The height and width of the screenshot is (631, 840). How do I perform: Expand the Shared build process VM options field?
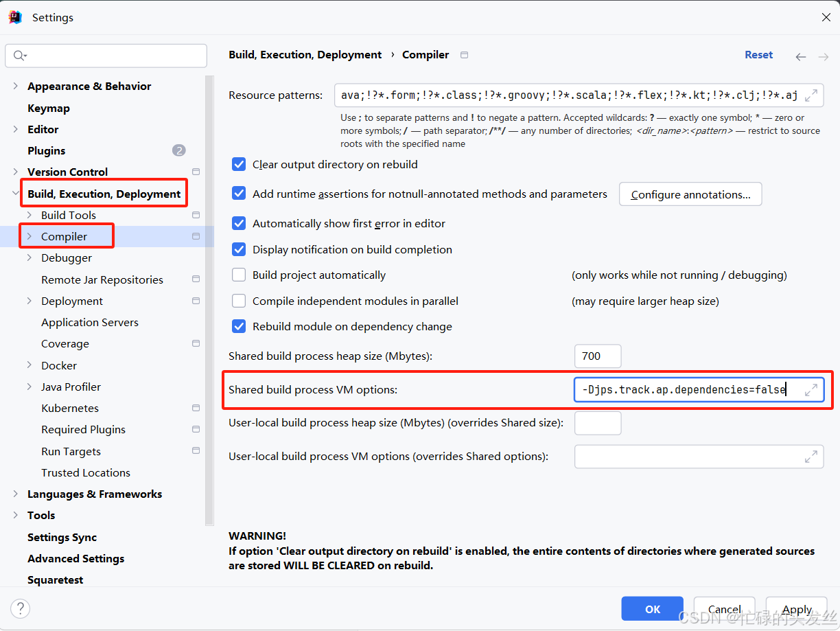tap(810, 390)
